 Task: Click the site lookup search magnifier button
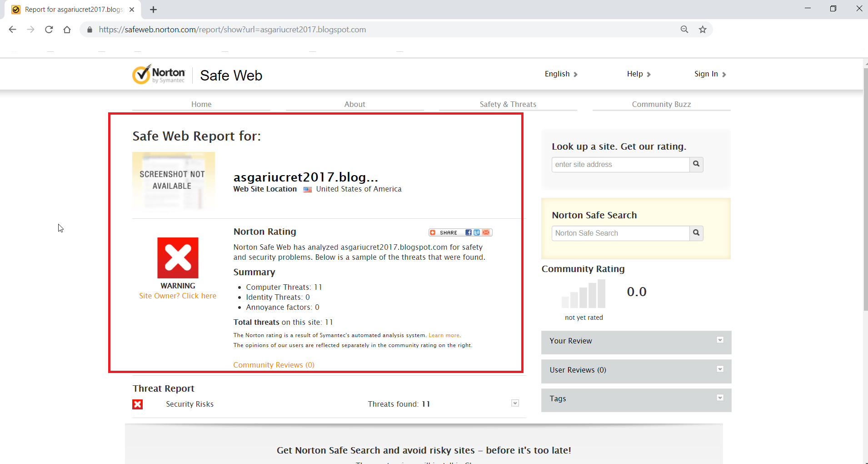tap(696, 164)
